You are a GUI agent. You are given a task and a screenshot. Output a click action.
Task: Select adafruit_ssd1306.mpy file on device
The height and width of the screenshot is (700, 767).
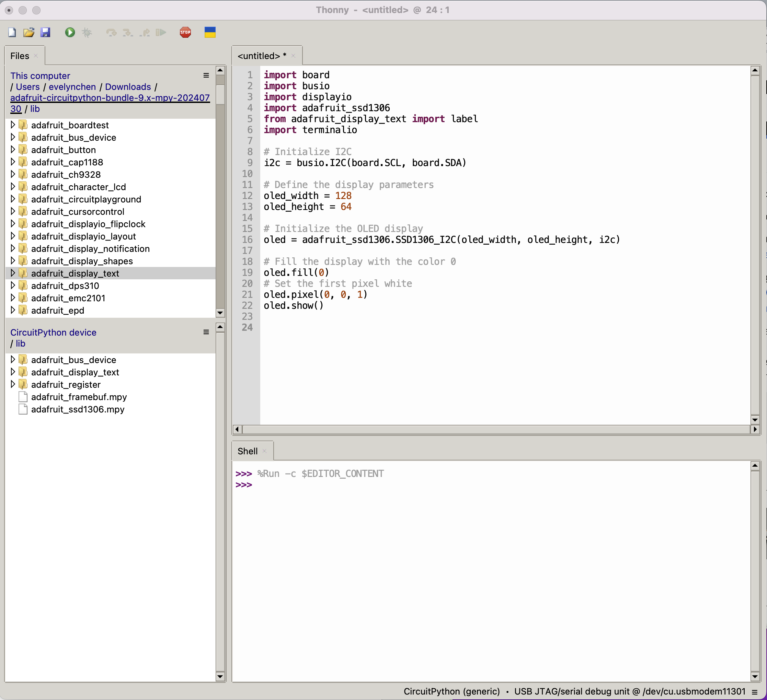[x=78, y=409]
